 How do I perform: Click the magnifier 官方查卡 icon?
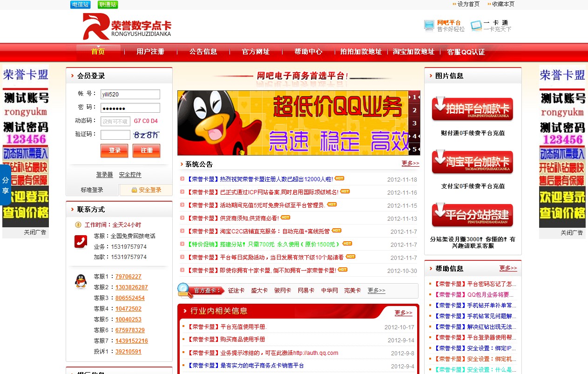(185, 290)
